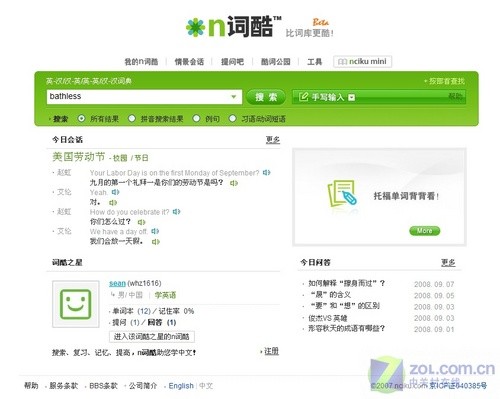
Task: Click the green 搜索 button
Action: [266, 97]
